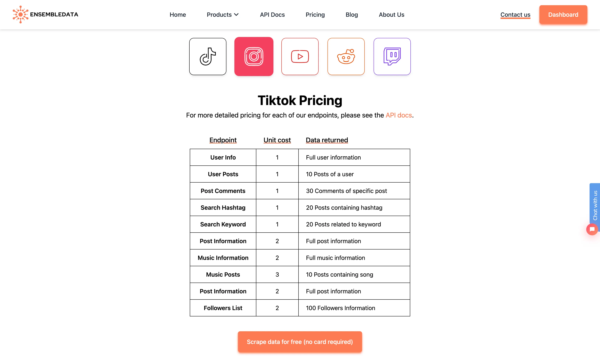Click the Dashboard button

coord(563,14)
